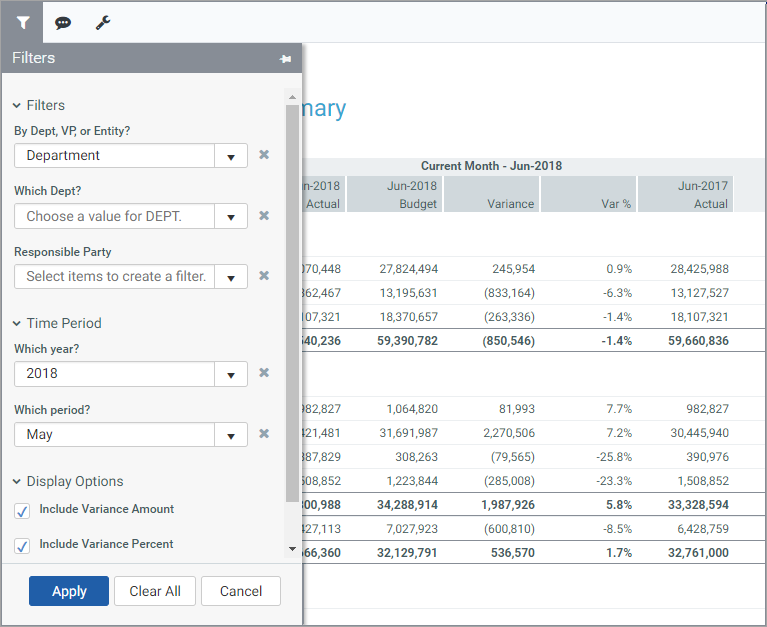Click the Apply button
The height and width of the screenshot is (627, 767).
coord(69,591)
